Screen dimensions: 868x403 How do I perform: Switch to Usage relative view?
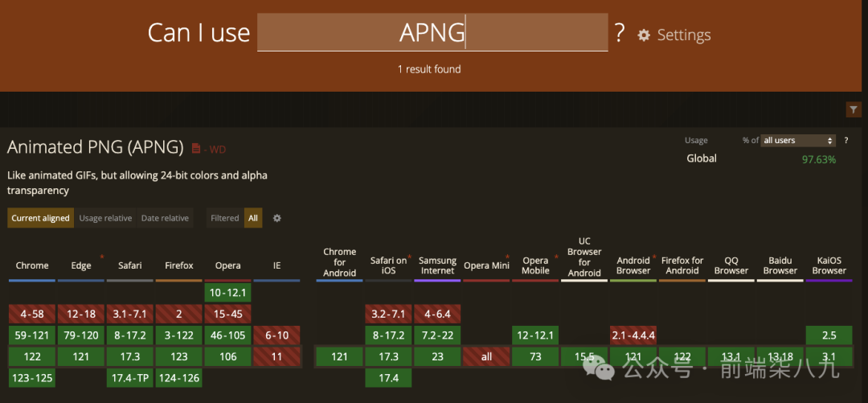tap(105, 218)
